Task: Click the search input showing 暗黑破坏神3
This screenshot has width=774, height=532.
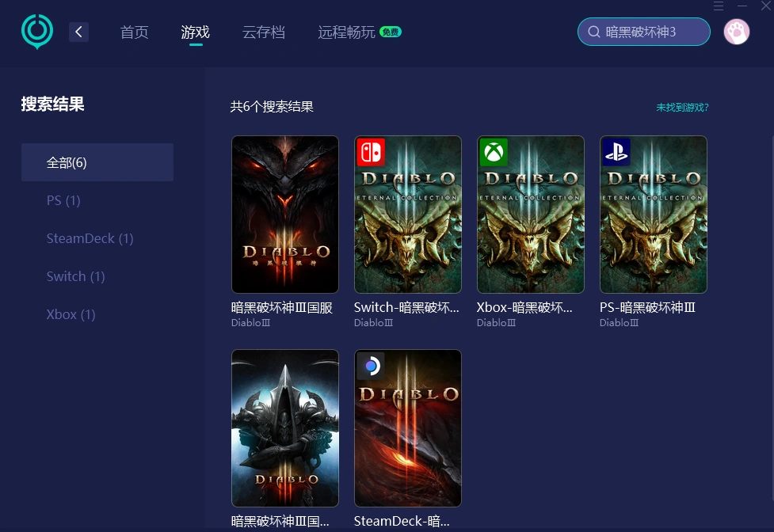Action: (643, 32)
